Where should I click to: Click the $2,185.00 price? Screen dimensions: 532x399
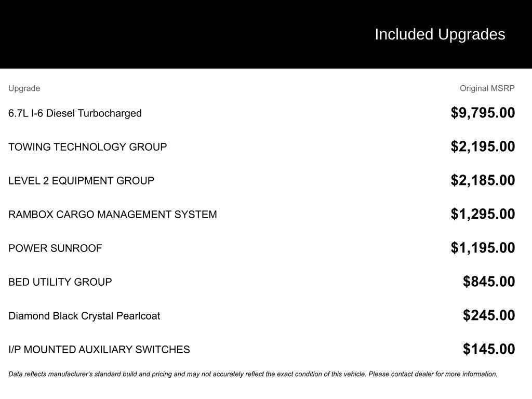pos(483,180)
